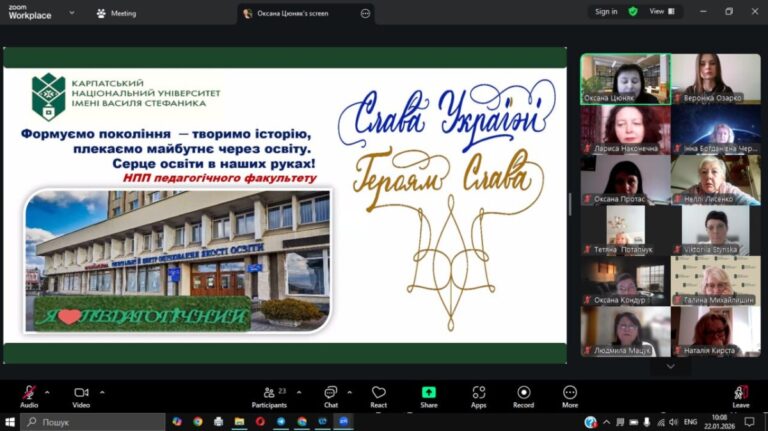The width and height of the screenshot is (768, 431).
Task: Open the Apps icon
Action: point(479,397)
